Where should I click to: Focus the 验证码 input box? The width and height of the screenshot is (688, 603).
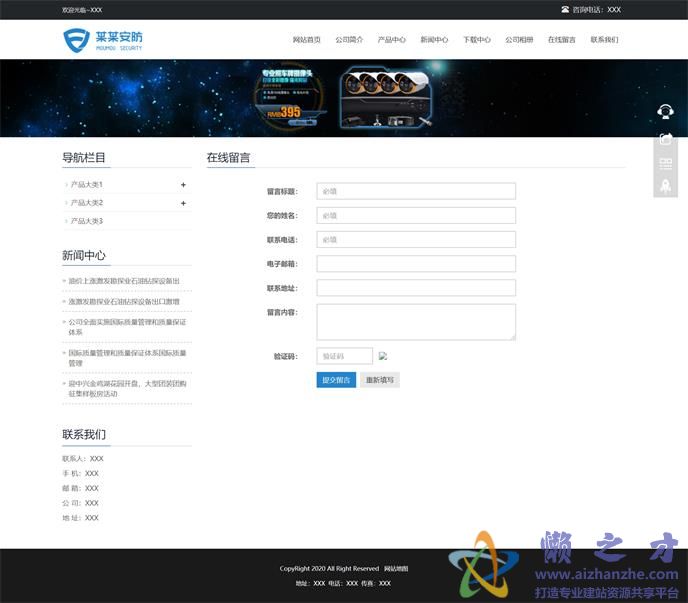click(x=344, y=356)
